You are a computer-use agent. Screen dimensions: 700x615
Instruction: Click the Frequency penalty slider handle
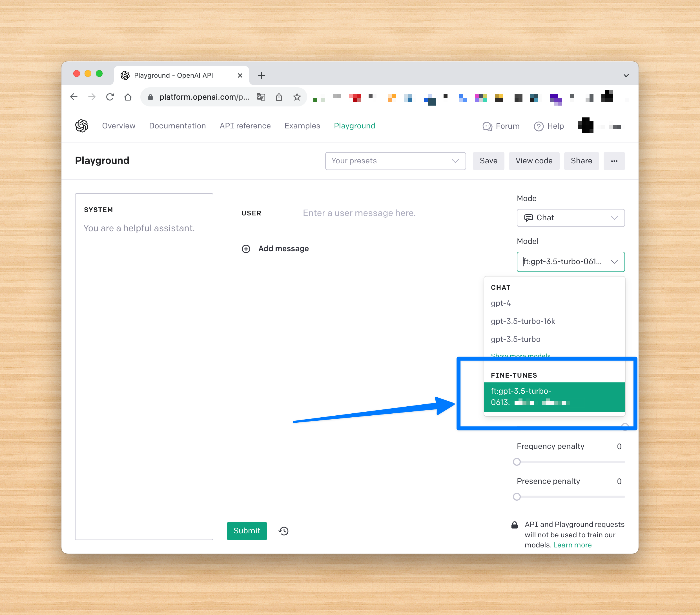tap(517, 462)
